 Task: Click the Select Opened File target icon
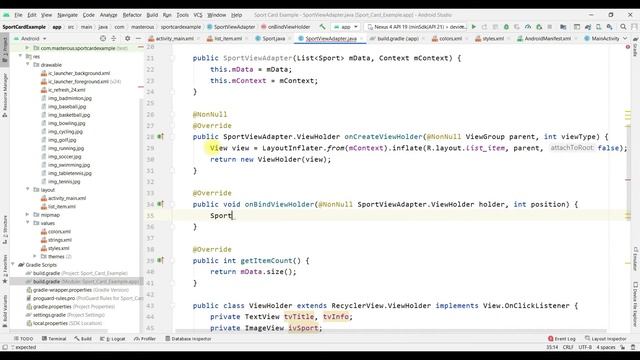tap(103, 38)
